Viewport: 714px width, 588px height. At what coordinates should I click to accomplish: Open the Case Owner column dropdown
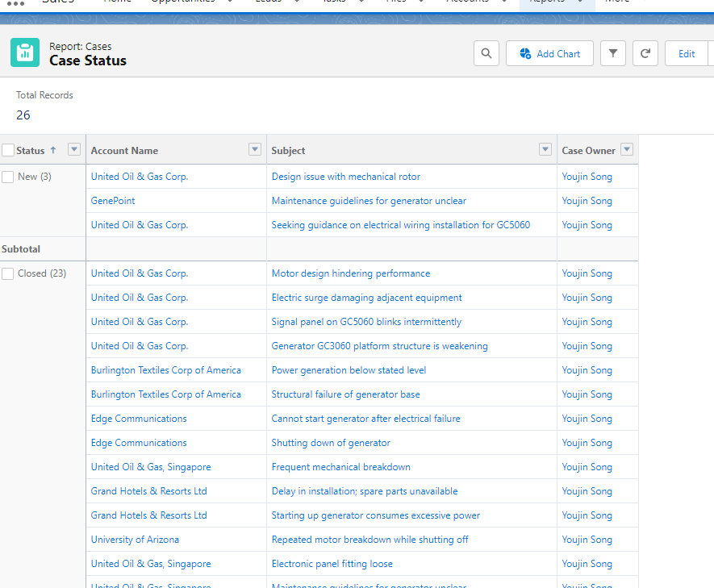pyautogui.click(x=627, y=149)
